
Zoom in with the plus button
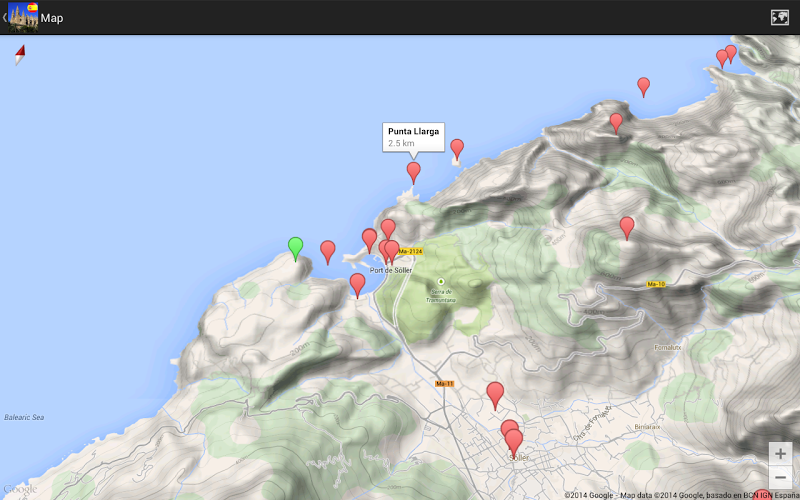point(780,454)
